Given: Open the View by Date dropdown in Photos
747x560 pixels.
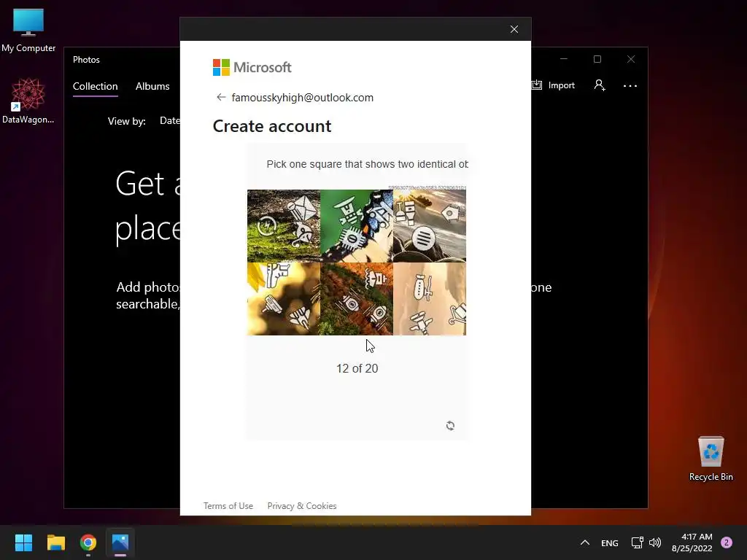Looking at the screenshot, I should 169,121.
